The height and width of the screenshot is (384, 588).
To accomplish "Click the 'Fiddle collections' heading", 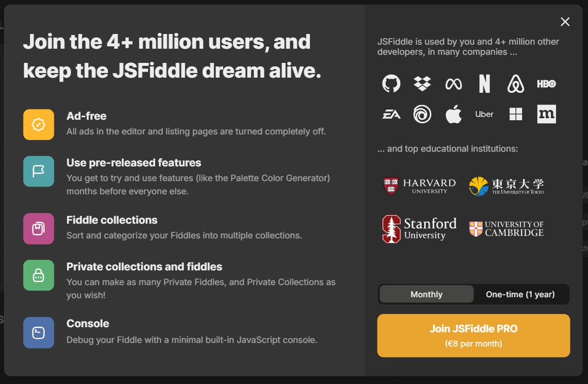I will 112,220.
